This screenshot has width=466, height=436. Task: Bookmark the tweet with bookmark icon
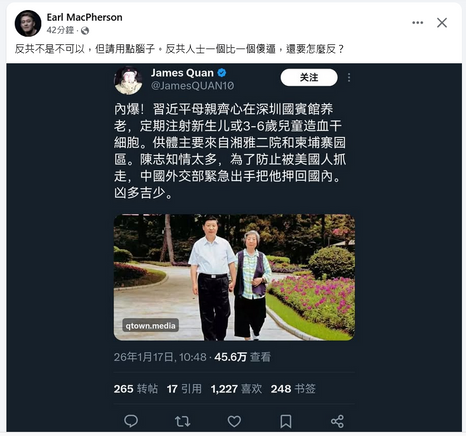pos(286,421)
